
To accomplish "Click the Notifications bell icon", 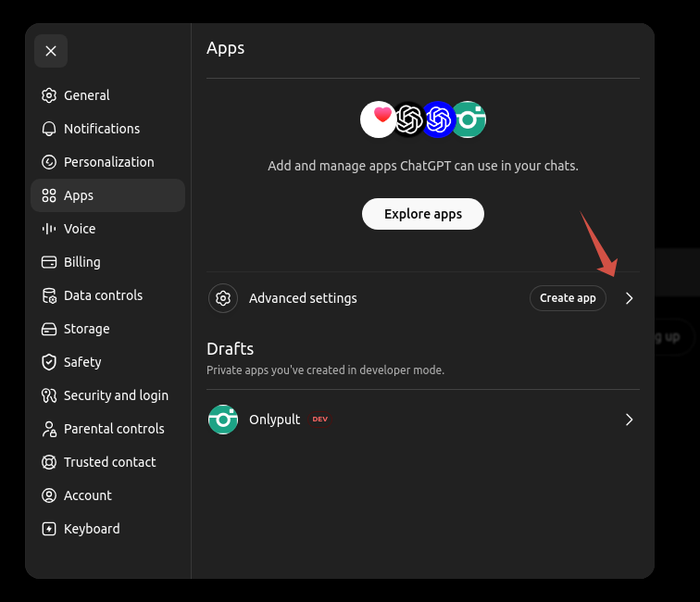I will tap(49, 129).
